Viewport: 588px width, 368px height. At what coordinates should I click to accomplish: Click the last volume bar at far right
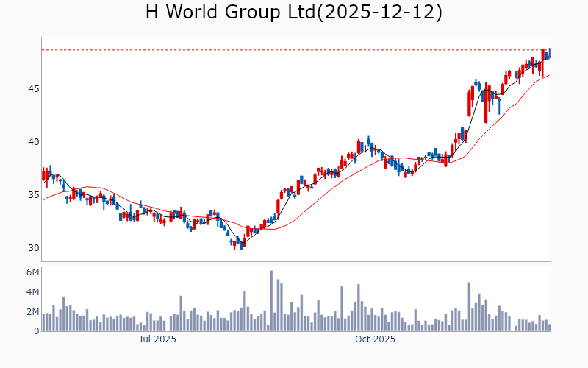point(549,328)
